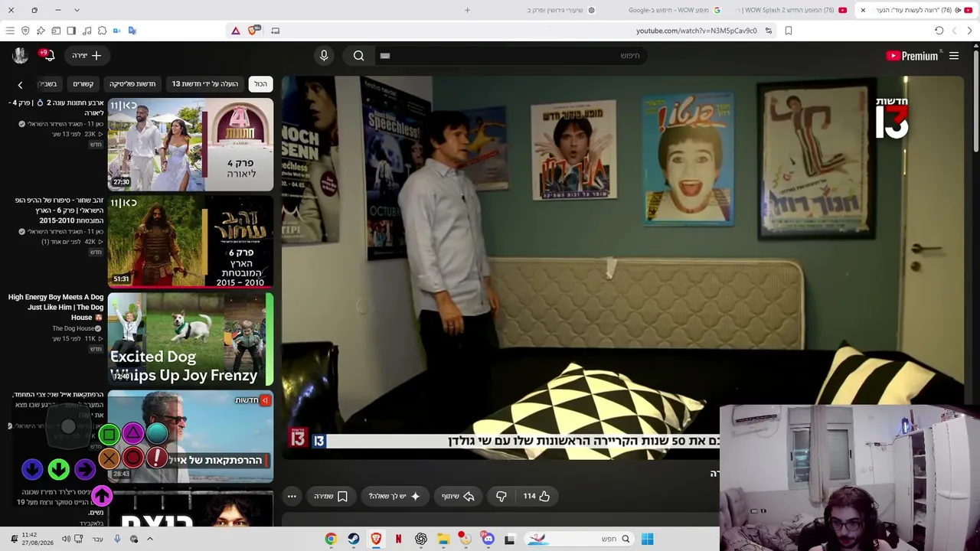Toggle the system tray microphone icon
Image resolution: width=980 pixels, height=551 pixels.
[117, 539]
